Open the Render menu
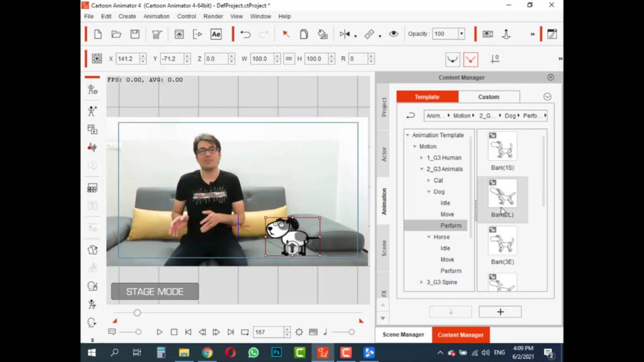Screen dimensions: 644x362 pyautogui.click(x=213, y=16)
